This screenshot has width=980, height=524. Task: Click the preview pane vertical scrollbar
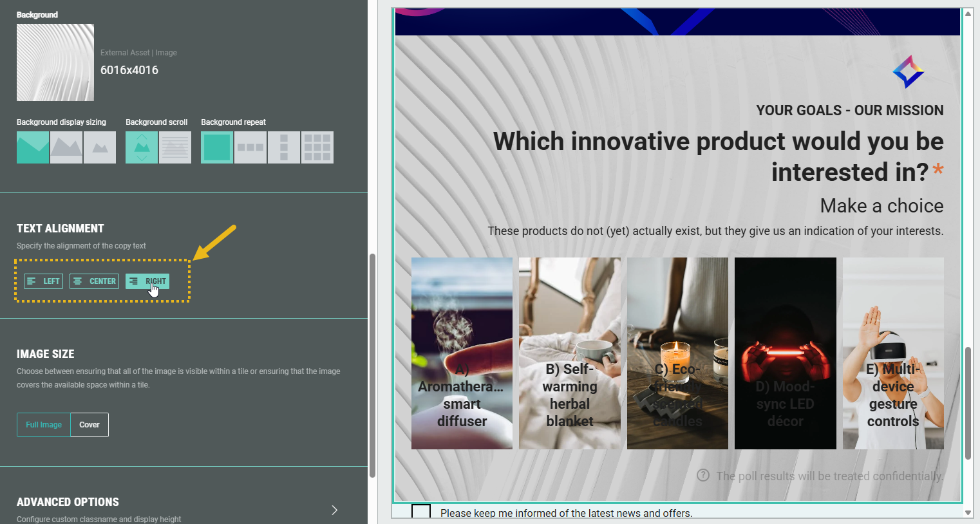968,403
